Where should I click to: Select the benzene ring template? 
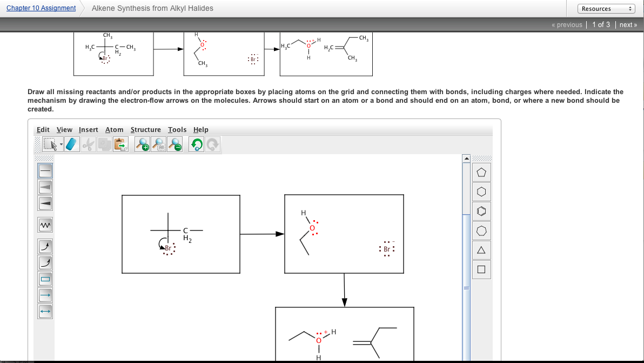(481, 211)
